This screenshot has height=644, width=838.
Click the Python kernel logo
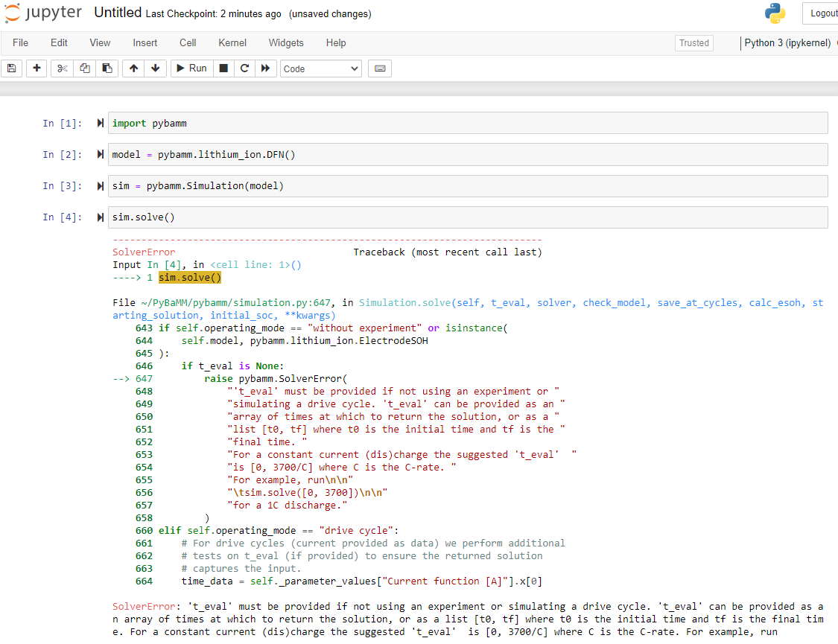tap(775, 13)
